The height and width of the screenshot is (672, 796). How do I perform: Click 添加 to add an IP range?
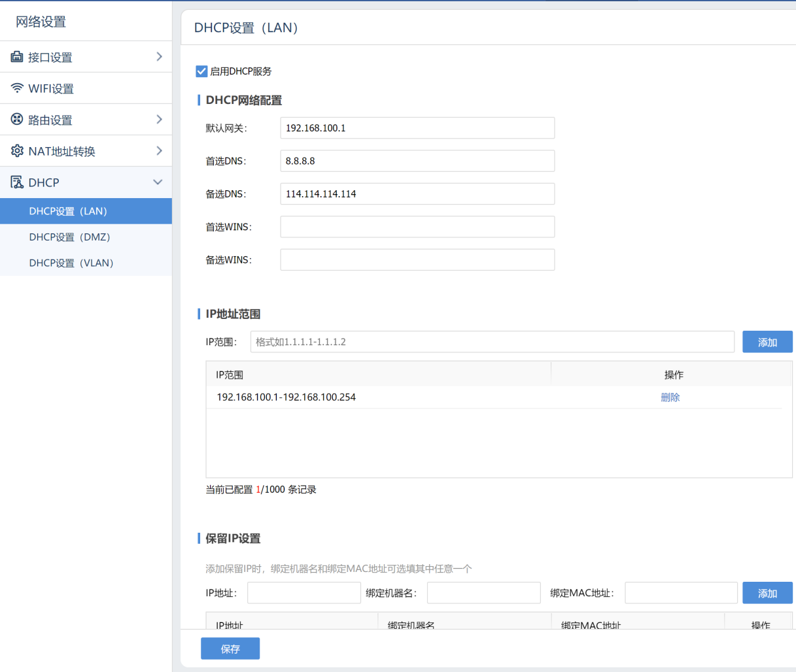(767, 341)
